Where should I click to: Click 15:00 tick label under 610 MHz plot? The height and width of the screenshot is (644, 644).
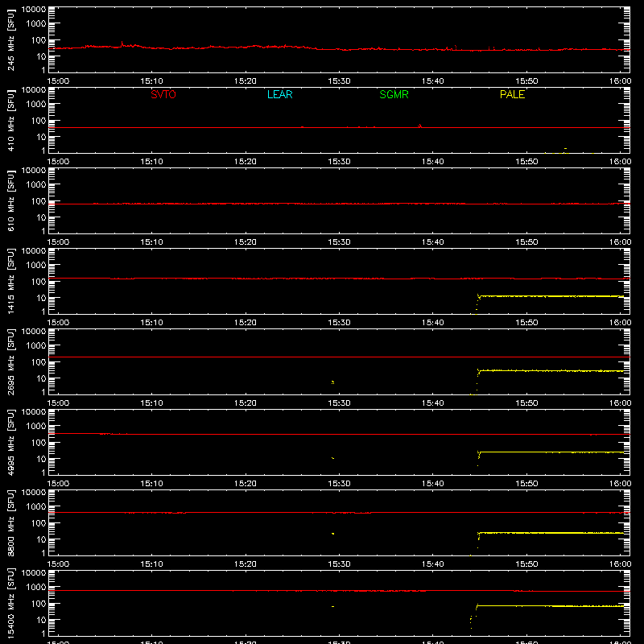[x=58, y=242]
